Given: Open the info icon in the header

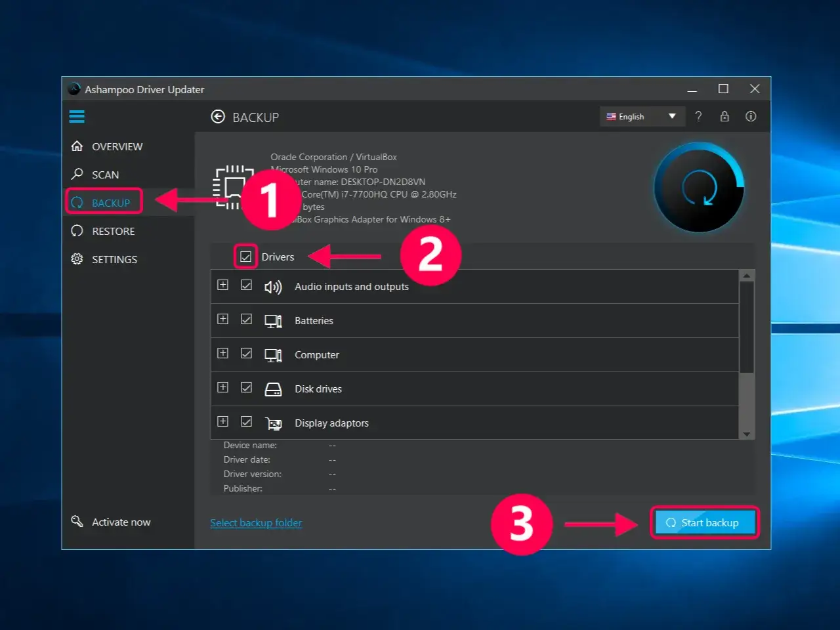Looking at the screenshot, I should (751, 116).
